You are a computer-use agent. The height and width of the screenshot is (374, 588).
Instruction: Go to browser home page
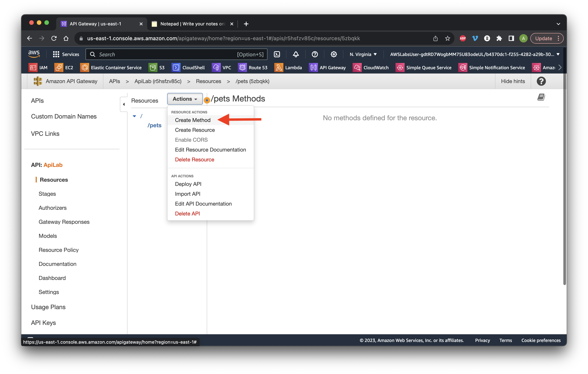66,38
